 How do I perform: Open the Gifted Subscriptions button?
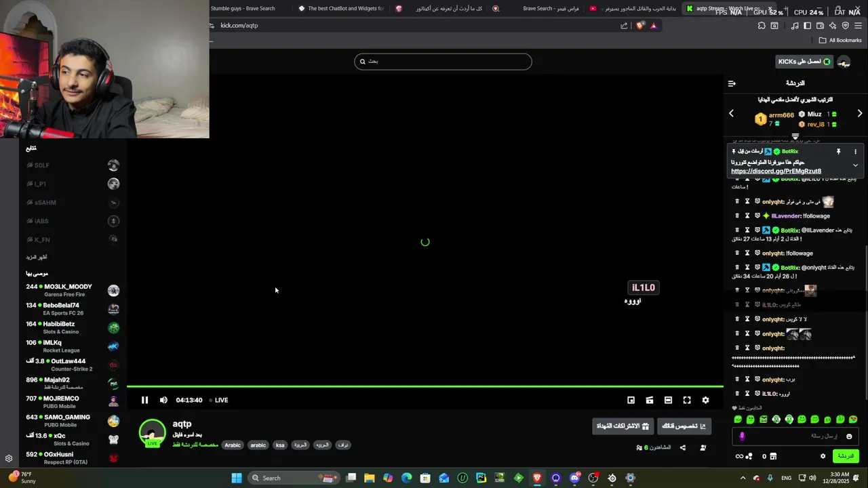pyautogui.click(x=623, y=426)
